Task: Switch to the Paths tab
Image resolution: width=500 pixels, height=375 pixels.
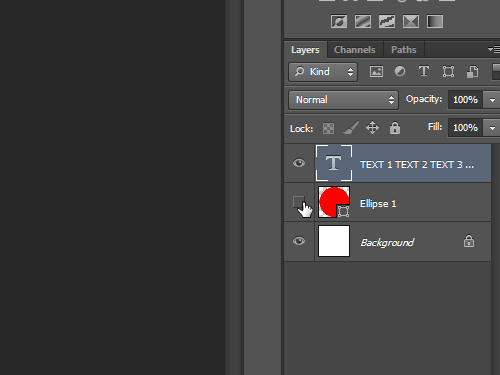Action: [x=404, y=50]
